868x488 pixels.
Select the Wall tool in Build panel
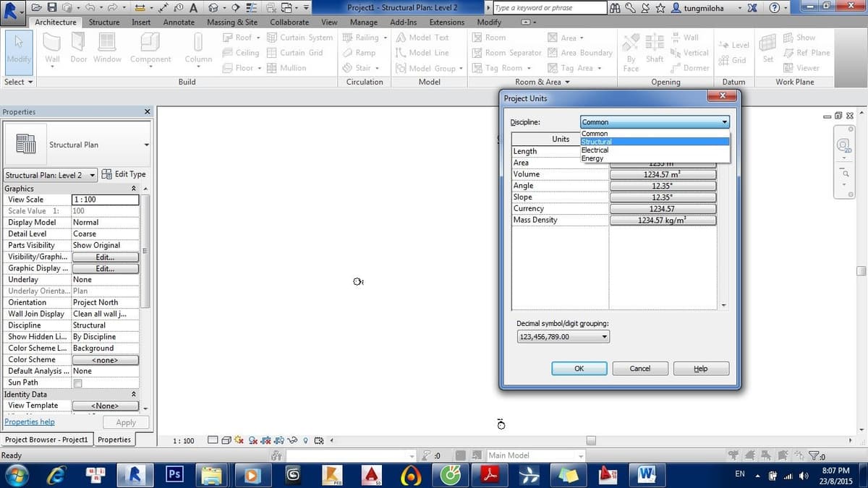click(53, 49)
